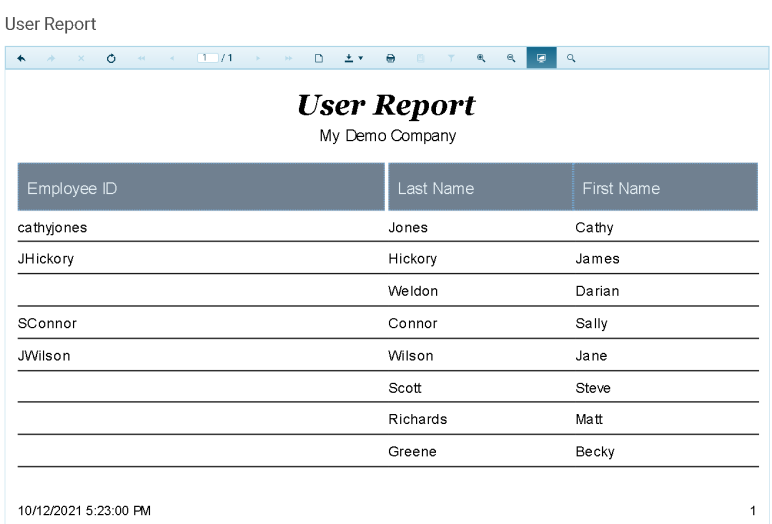Viewport: 772px width, 524px height.
Task: Go to the next page icon
Action: click(x=258, y=58)
